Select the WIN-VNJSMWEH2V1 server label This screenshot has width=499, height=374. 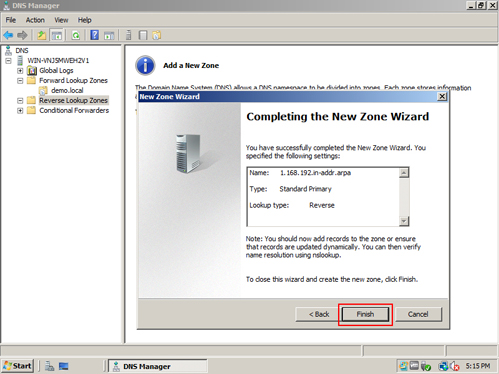coord(58,60)
